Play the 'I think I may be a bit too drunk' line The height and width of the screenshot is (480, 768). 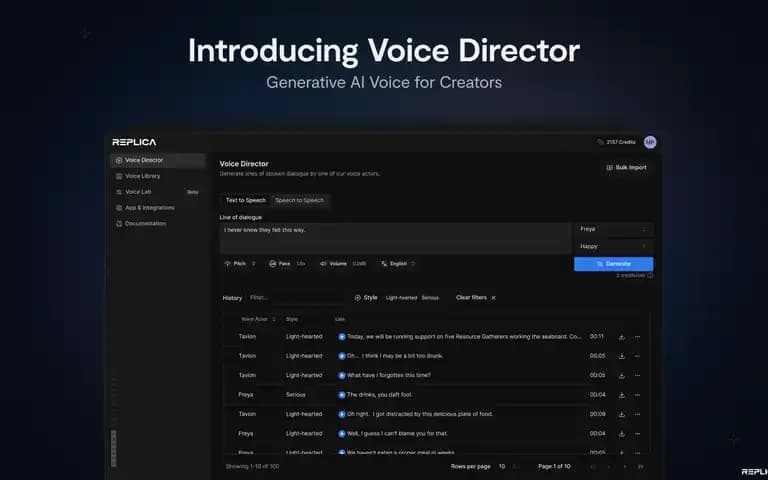(x=342, y=356)
